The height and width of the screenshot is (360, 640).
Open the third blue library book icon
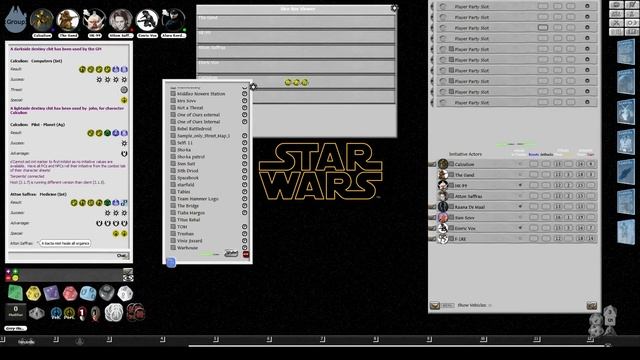click(x=626, y=112)
